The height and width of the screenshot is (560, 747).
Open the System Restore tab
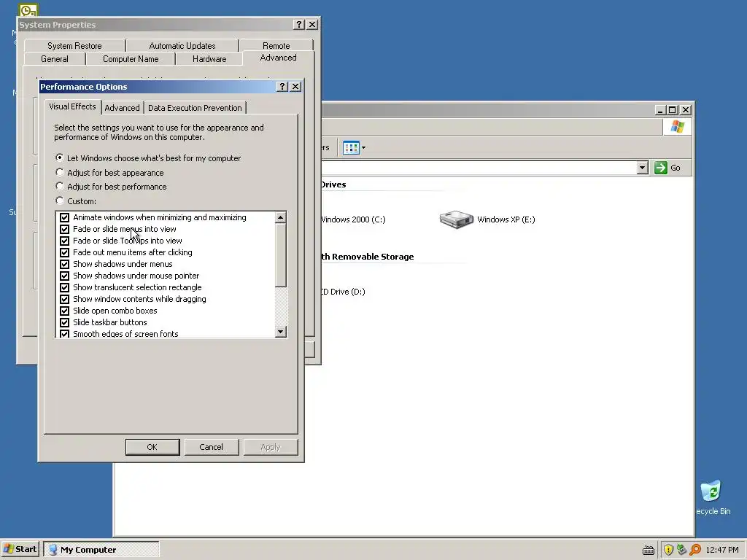(x=74, y=46)
